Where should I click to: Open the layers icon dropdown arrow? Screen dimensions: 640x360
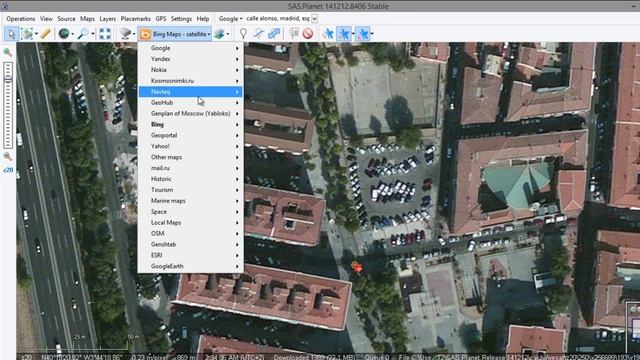[x=228, y=34]
